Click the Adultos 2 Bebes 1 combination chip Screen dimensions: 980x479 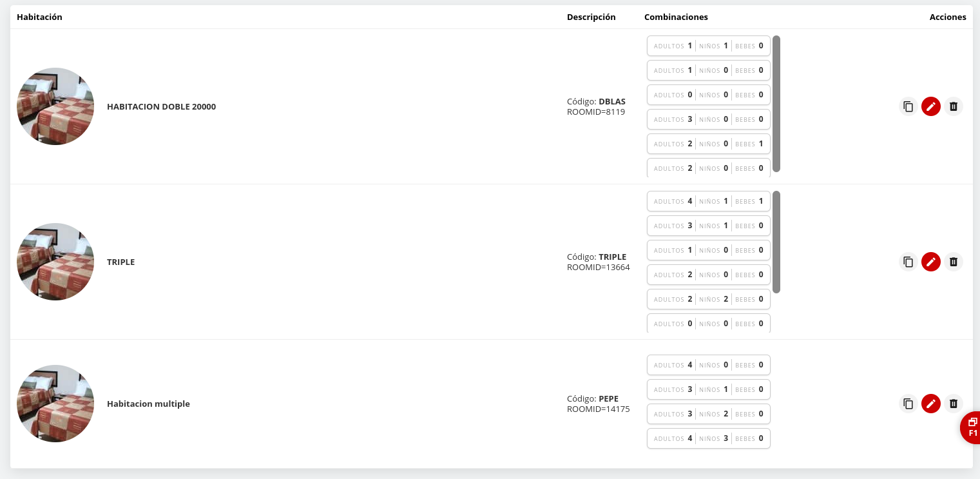708,144
